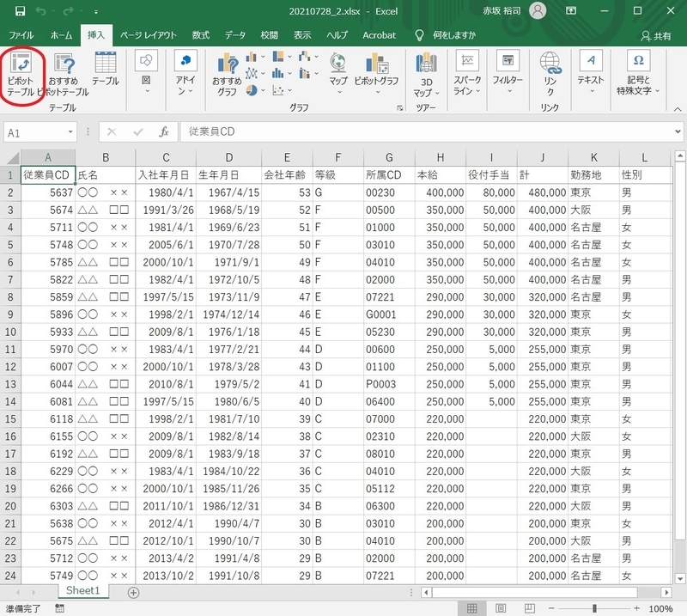Save the workbook with floppy icon

(20, 11)
